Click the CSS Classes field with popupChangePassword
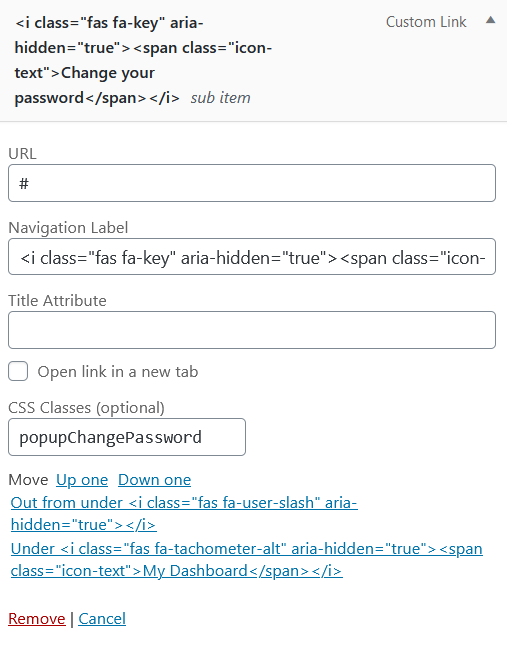The height and width of the screenshot is (646, 507). [x=127, y=437]
